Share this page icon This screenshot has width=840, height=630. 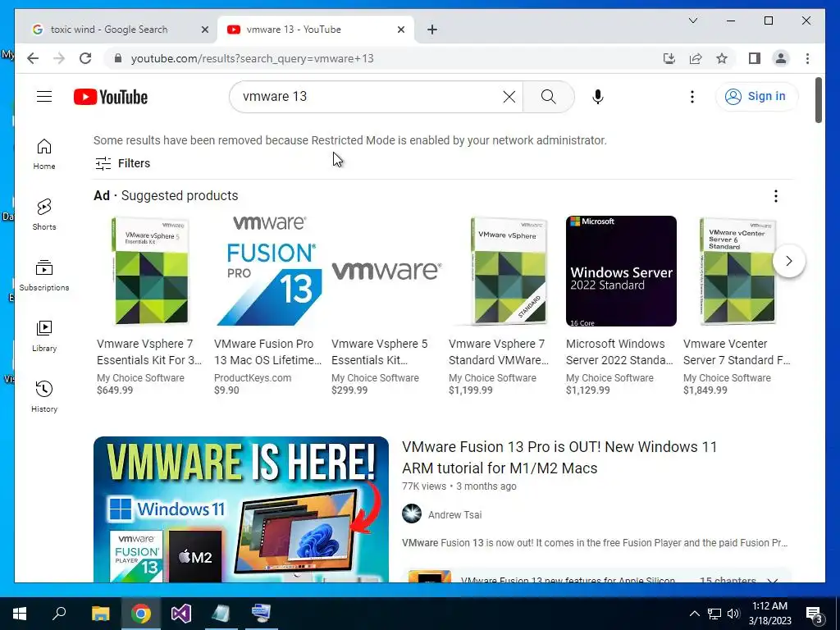[x=696, y=58]
